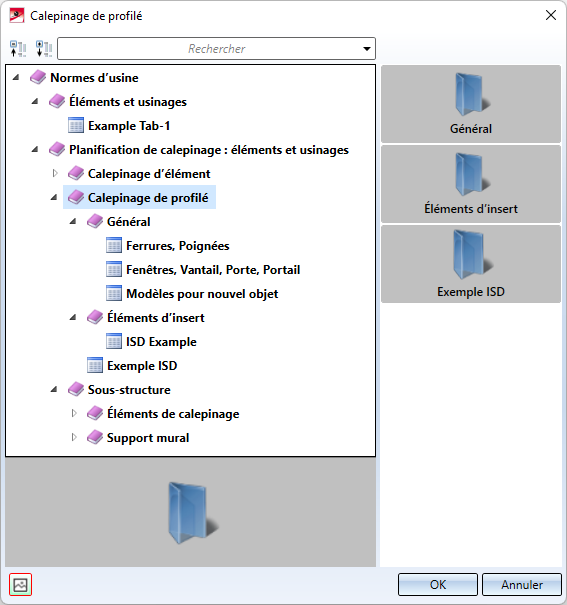Open the Exemple ISD thumbnail tile
Viewport: 567px width, 605px height.
(x=471, y=264)
